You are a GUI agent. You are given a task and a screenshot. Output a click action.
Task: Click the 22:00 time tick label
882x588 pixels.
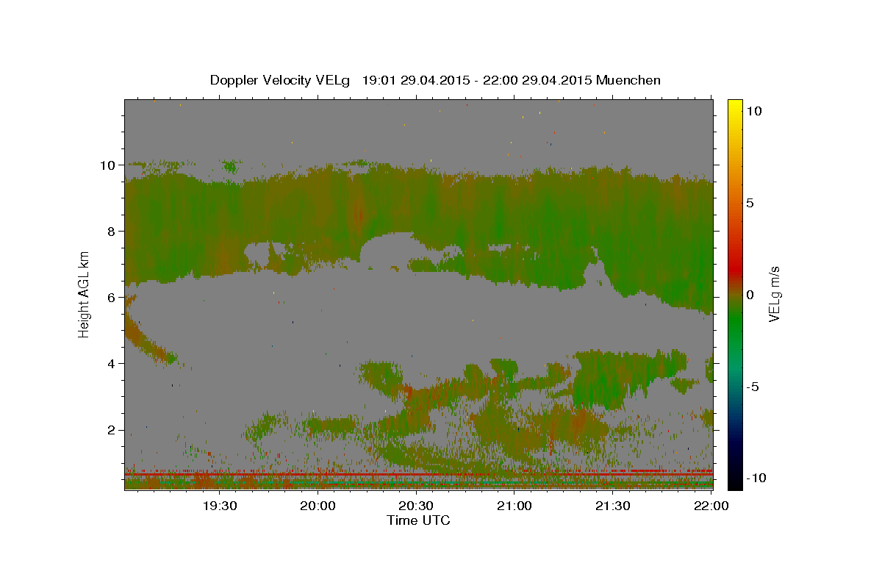[x=710, y=506]
